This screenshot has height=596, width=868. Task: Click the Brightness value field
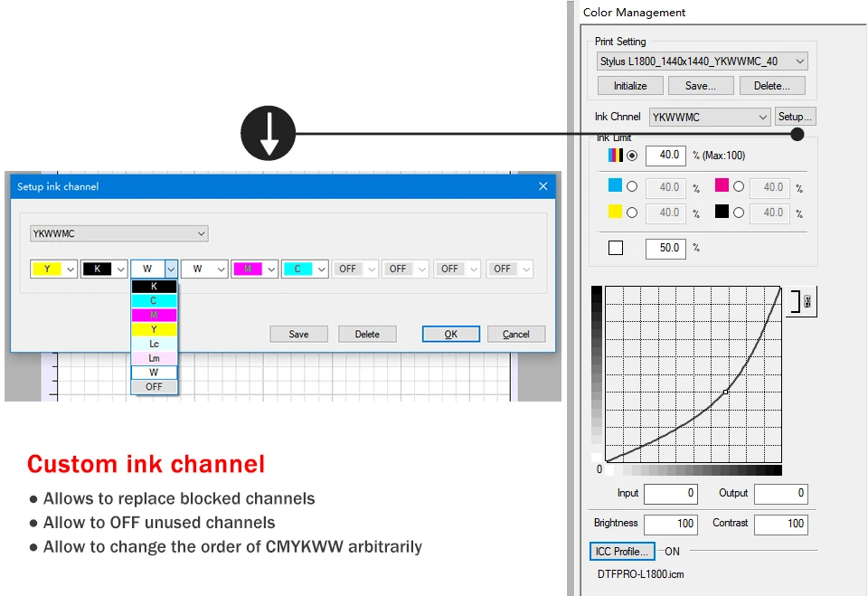pos(670,524)
